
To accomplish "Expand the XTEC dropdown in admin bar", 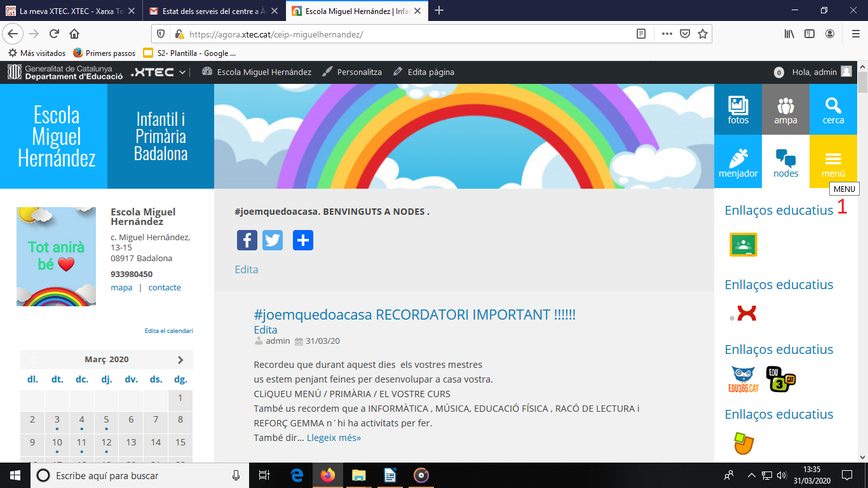I will tap(182, 72).
